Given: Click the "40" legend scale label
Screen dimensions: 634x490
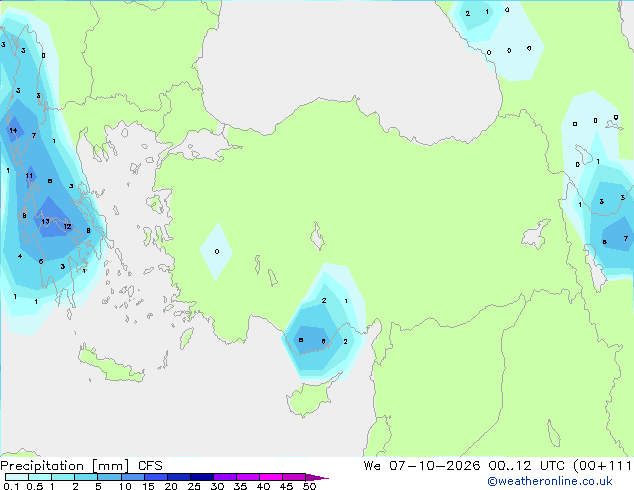Looking at the screenshot, I should (263, 486).
